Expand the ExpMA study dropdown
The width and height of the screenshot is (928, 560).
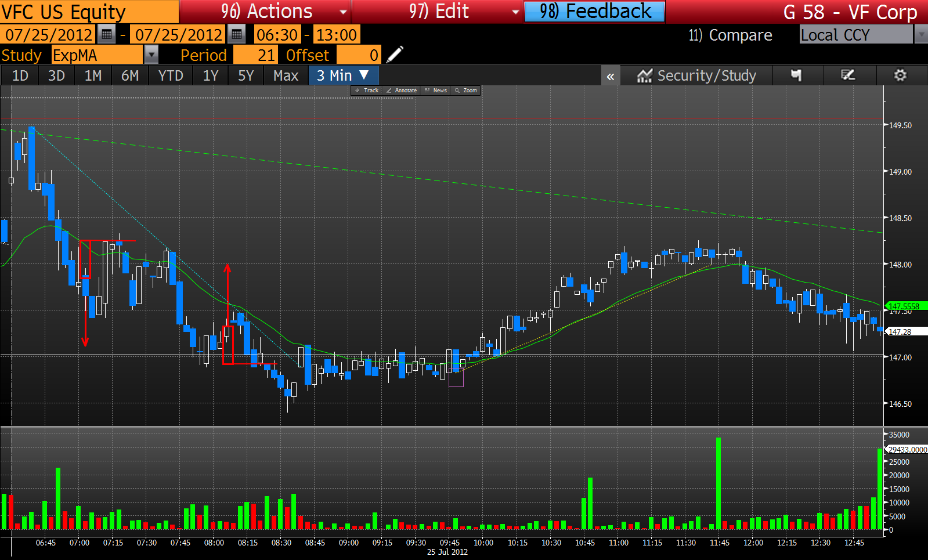tap(151, 55)
